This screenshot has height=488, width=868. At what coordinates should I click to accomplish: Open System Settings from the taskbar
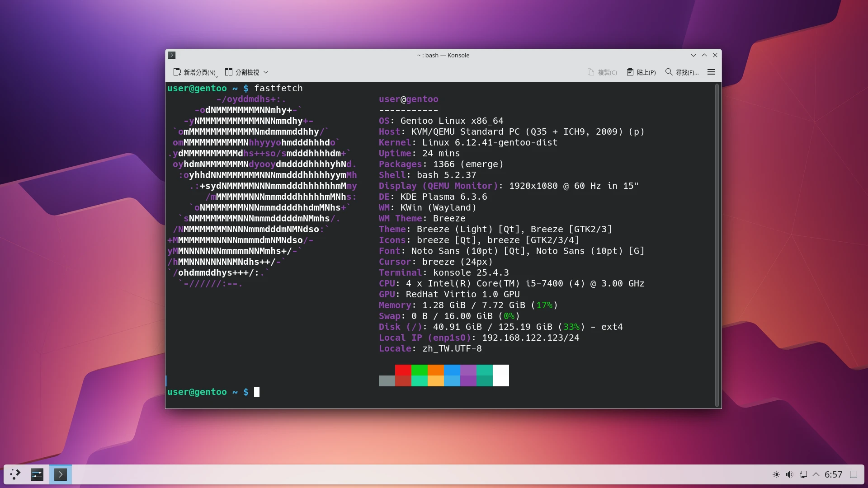coord(37,474)
